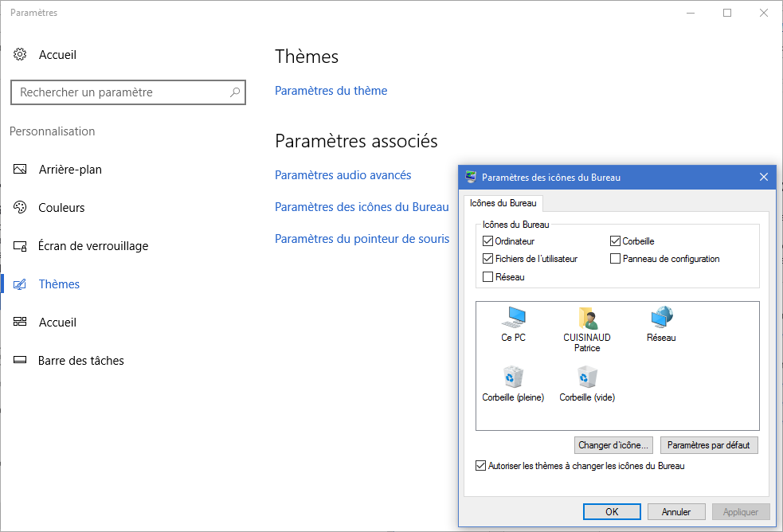Enable the Panneau de configuration checkbox
This screenshot has width=783, height=532.
(x=616, y=259)
